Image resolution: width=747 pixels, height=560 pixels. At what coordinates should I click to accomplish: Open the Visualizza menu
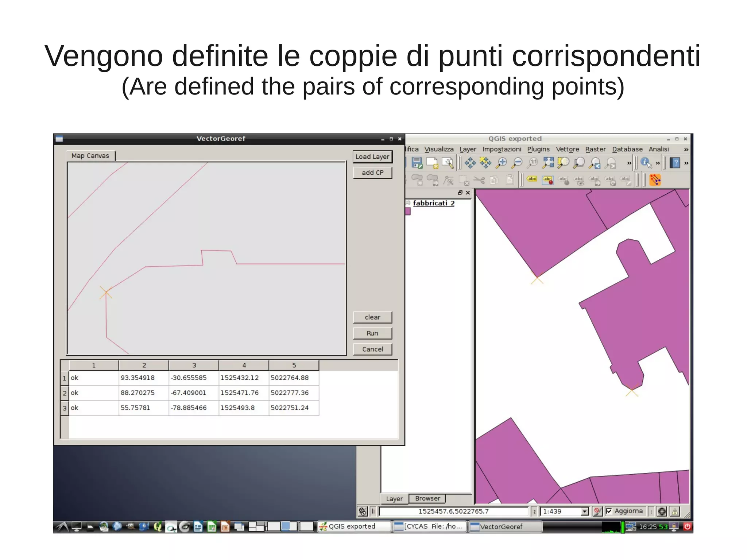click(x=439, y=149)
